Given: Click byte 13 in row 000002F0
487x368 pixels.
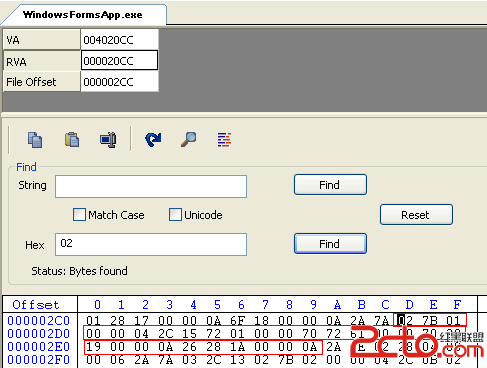Looking at the screenshot, I should (x=237, y=360).
